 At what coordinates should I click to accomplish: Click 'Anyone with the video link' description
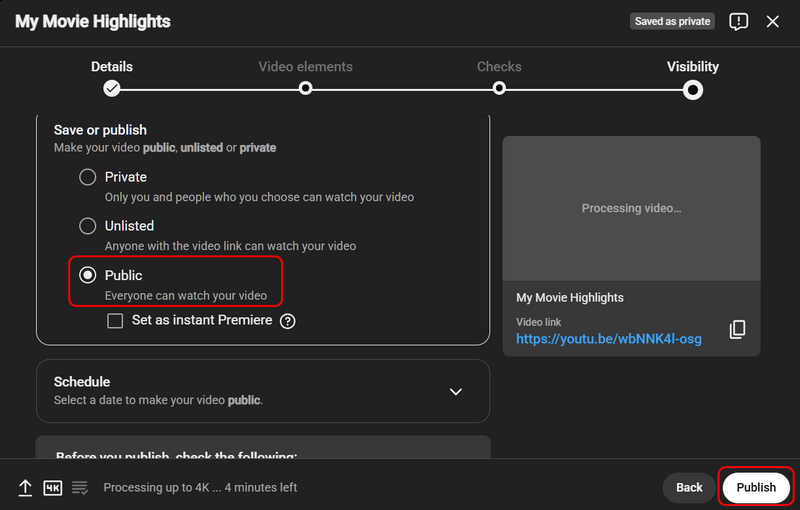[x=231, y=246]
